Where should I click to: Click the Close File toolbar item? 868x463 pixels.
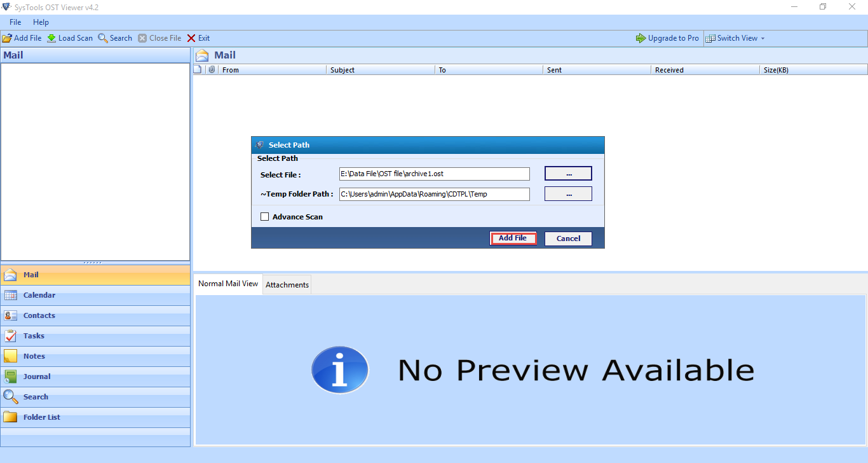click(159, 38)
